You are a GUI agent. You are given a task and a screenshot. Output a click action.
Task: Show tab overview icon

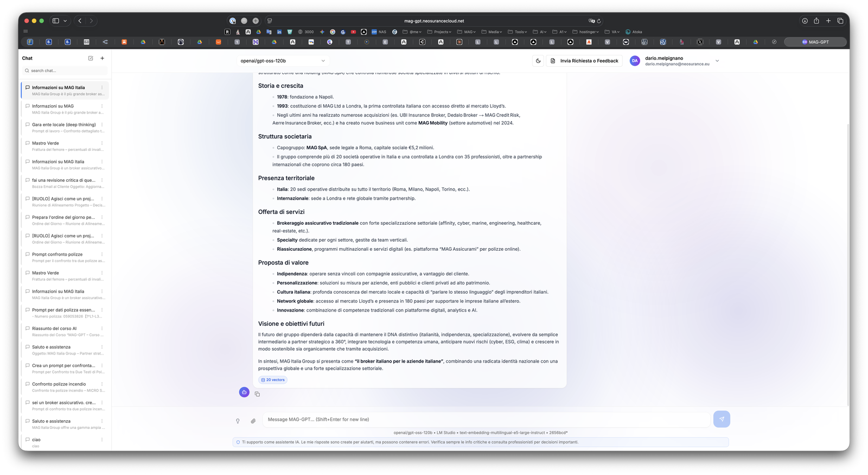pos(840,21)
